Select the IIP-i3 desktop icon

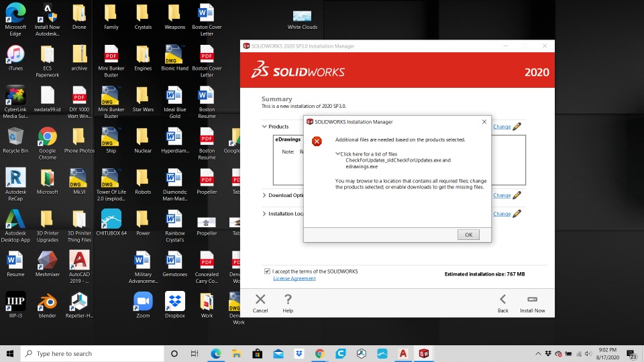(15, 305)
